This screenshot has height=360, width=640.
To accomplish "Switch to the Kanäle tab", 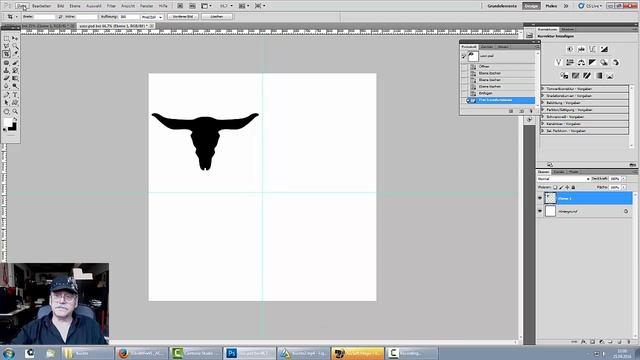I will pyautogui.click(x=559, y=172).
